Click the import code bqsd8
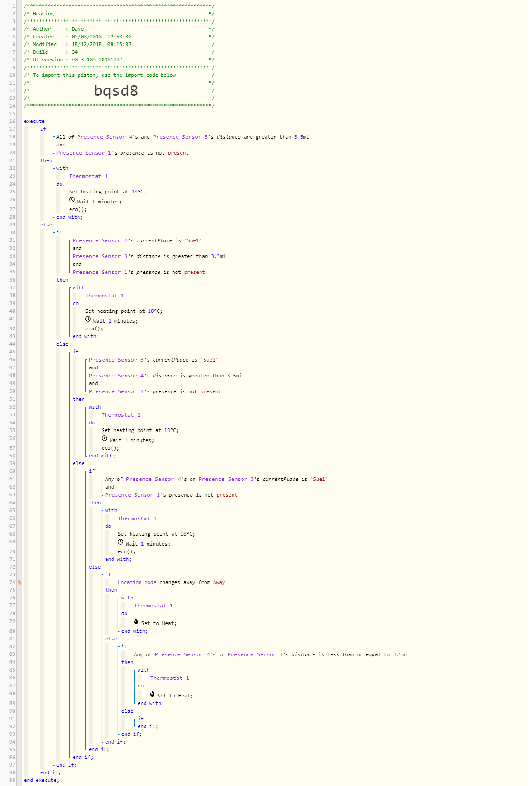 (x=116, y=90)
